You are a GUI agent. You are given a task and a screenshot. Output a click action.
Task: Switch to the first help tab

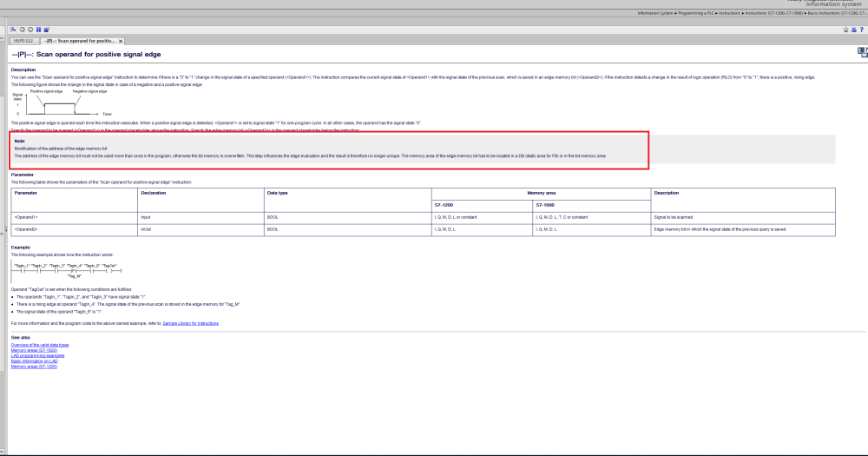(x=25, y=41)
